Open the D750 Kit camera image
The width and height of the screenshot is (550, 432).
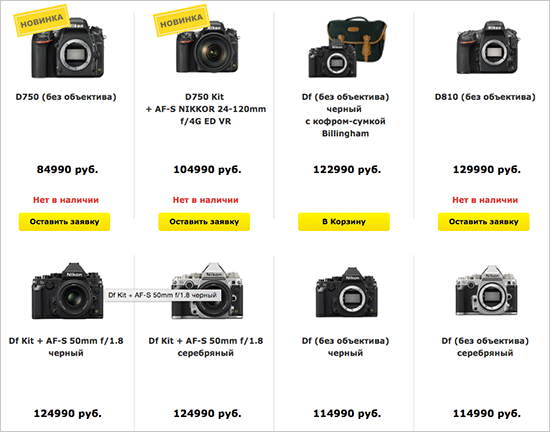tap(208, 47)
